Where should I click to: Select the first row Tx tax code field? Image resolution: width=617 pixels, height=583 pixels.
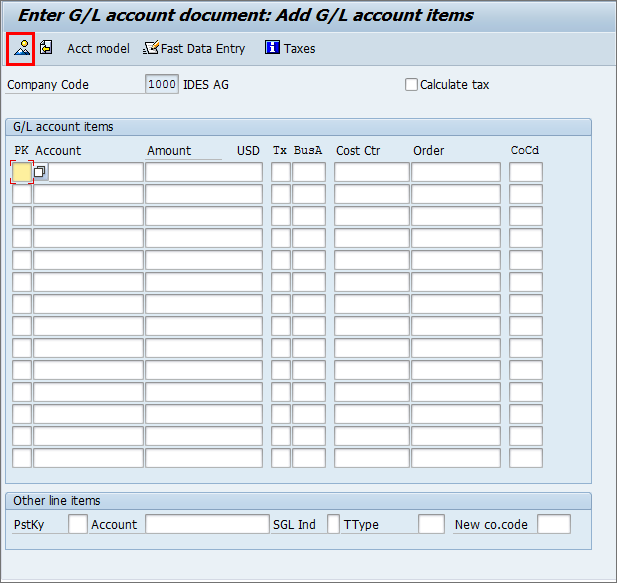pos(281,172)
